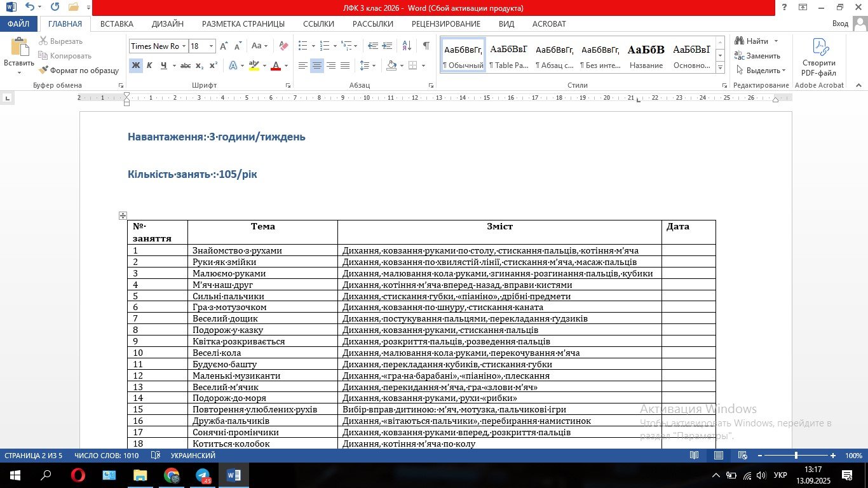Click the Найти search button

click(x=757, y=41)
